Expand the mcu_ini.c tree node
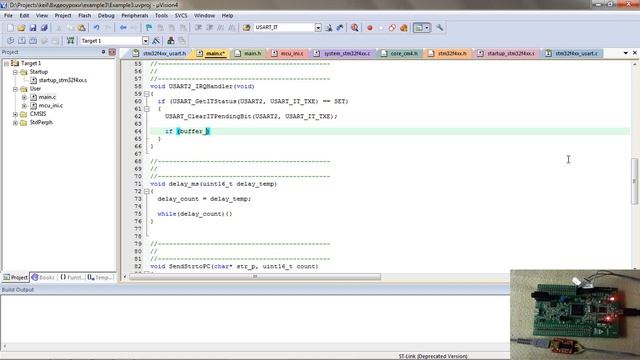Screen dimensions: 640x360 (x=24, y=106)
